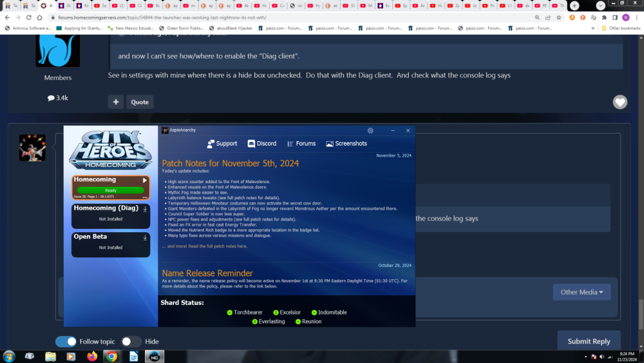Open Antivirus Software bookmark
The image size is (644, 363).
point(28,28)
